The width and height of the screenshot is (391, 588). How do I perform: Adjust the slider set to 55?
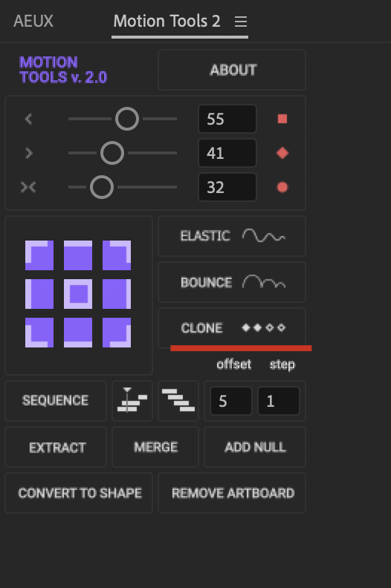(127, 119)
